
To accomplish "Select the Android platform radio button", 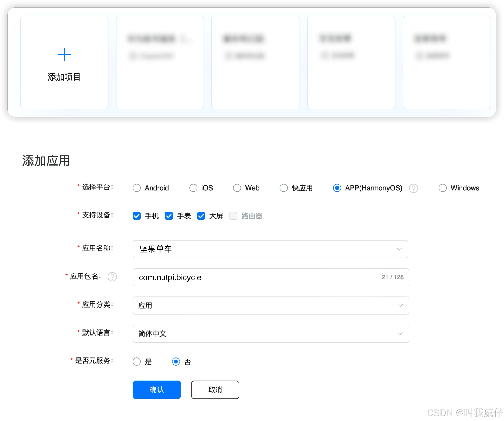I will tap(136, 188).
